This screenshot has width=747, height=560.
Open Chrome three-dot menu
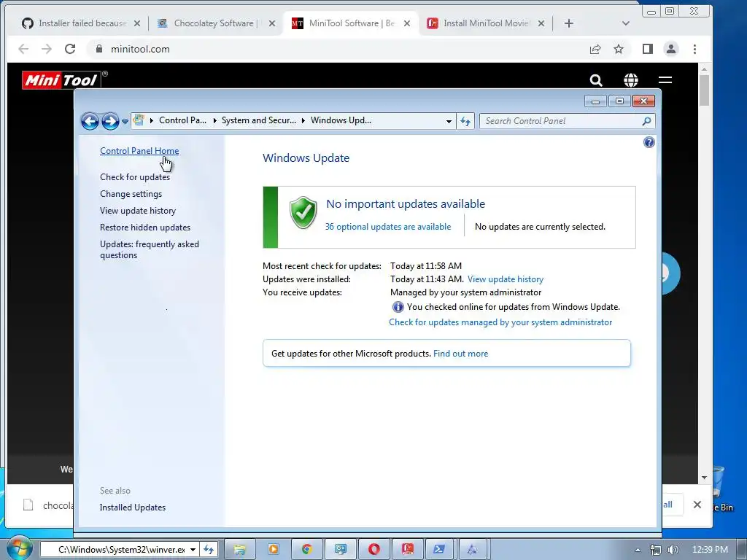[694, 49]
